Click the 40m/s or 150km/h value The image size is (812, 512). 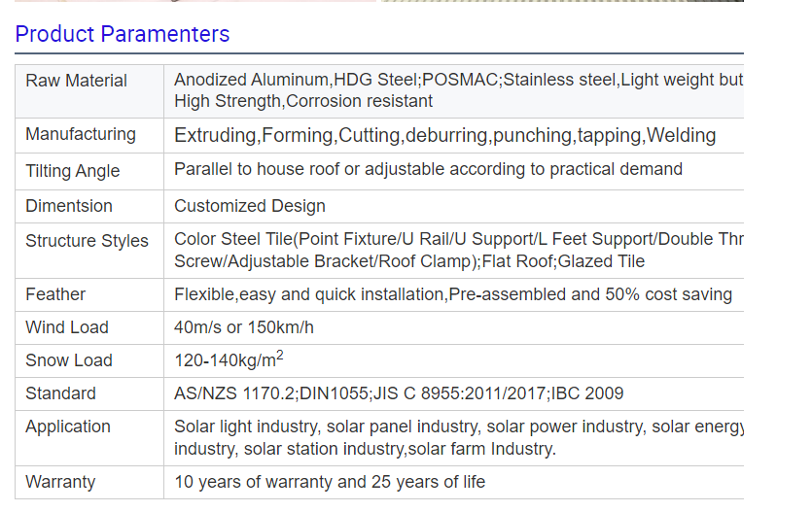(244, 327)
